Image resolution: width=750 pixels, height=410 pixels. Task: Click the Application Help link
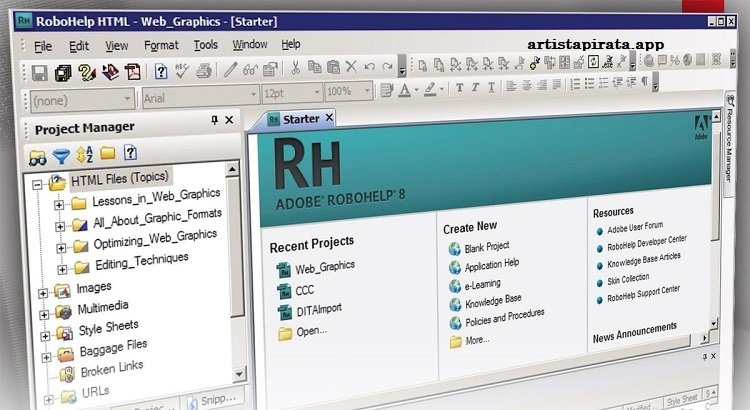click(x=492, y=265)
